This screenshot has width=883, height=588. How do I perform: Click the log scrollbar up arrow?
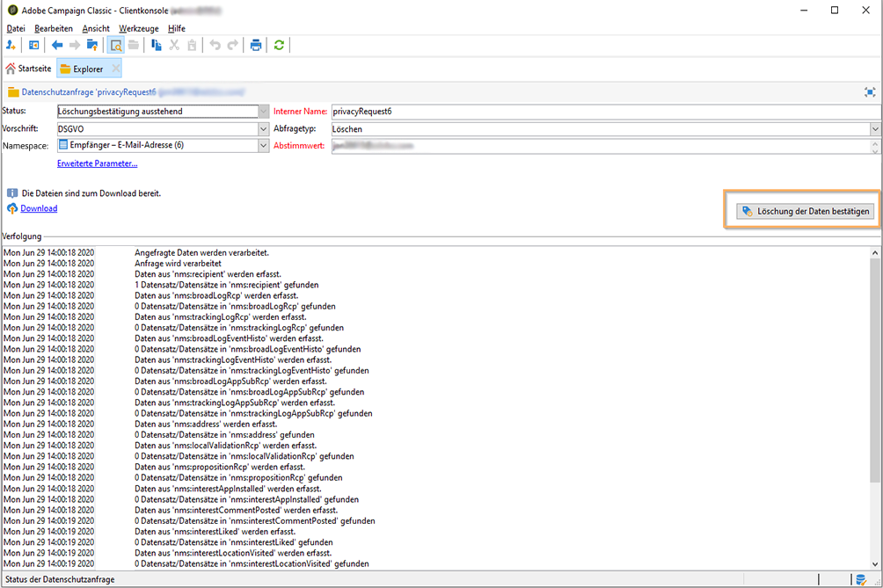(x=874, y=253)
